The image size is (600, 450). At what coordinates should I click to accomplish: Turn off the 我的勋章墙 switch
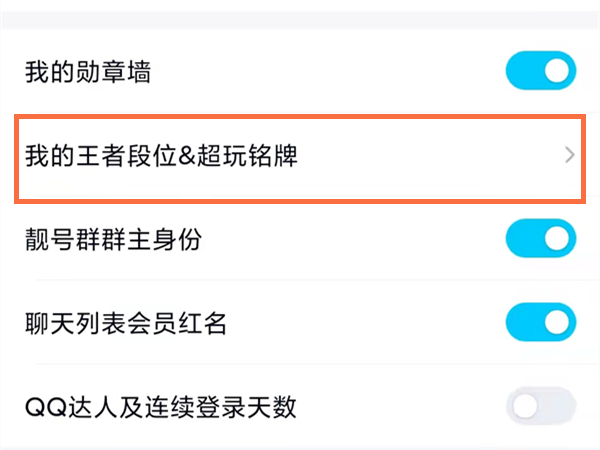tap(541, 72)
